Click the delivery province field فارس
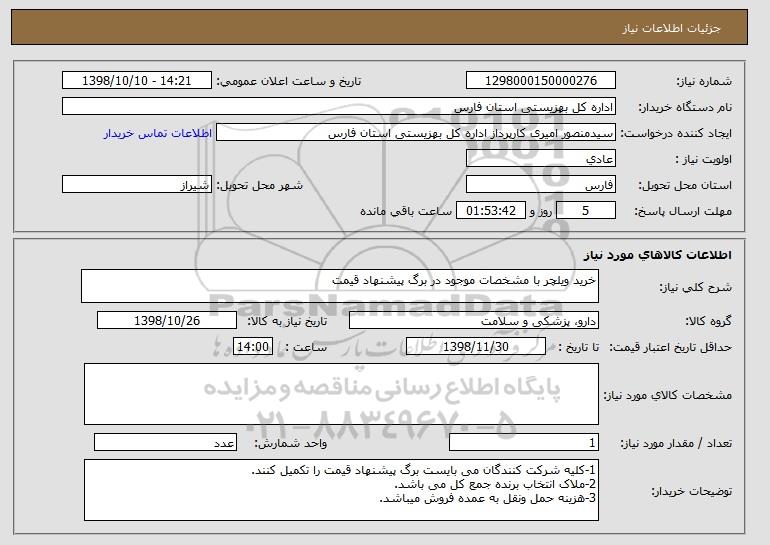770x545 pixels. pyautogui.click(x=541, y=185)
